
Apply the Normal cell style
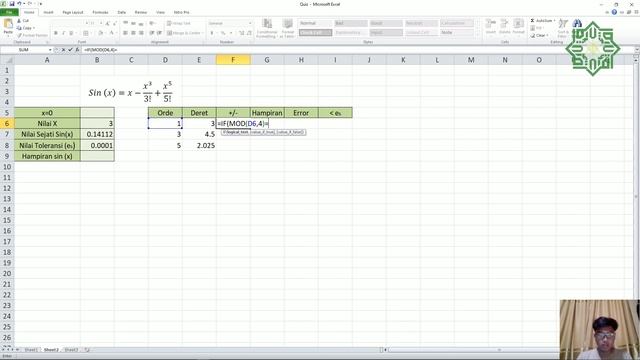315,23
